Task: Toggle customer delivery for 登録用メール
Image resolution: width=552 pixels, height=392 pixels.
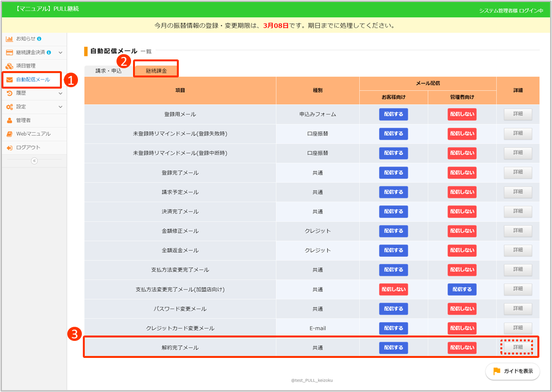Action: (393, 114)
